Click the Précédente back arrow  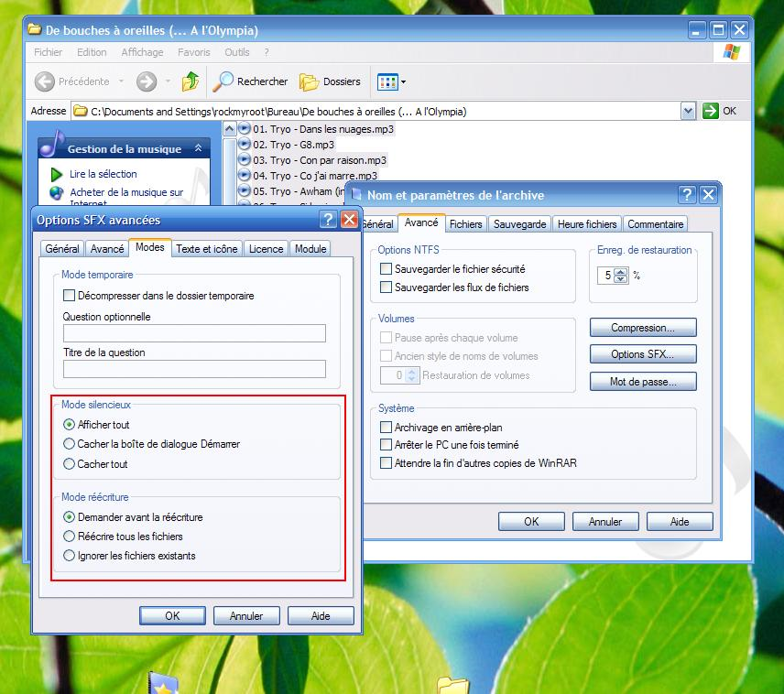pyautogui.click(x=46, y=81)
